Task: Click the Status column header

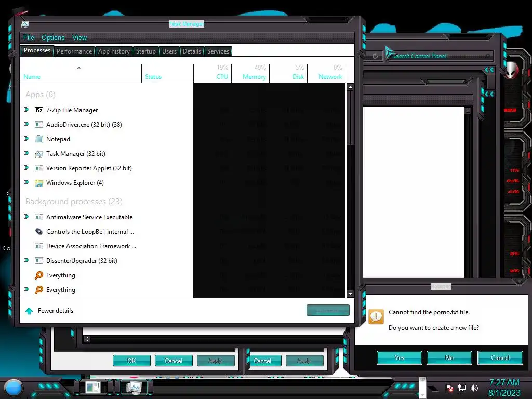Action: coord(168,74)
